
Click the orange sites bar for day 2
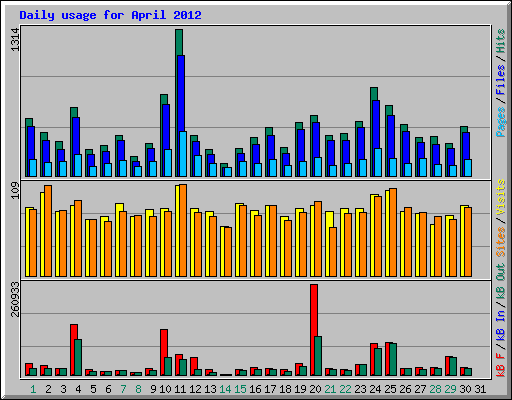click(x=48, y=231)
